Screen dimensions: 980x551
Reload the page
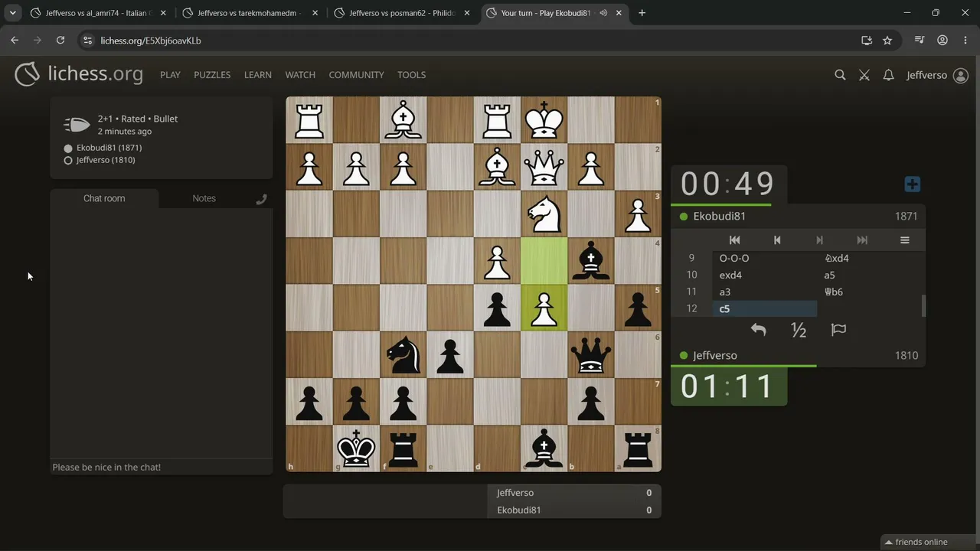(60, 41)
